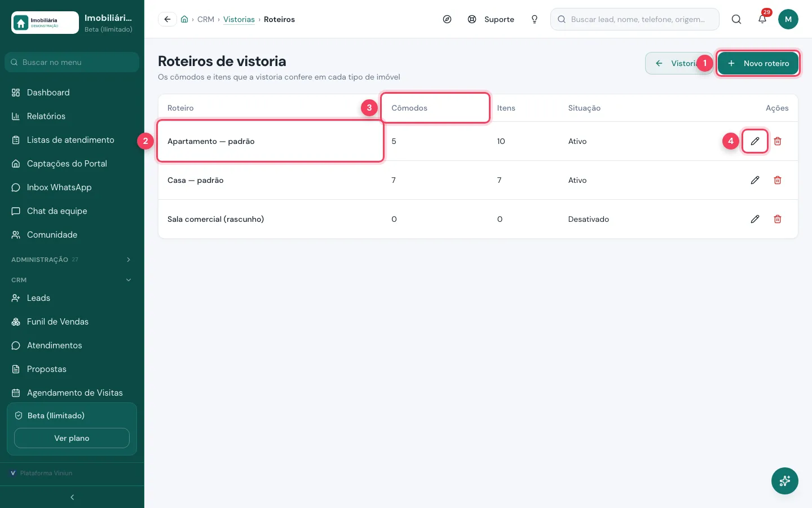
Task: Go to Listas de atendimento
Action: [x=72, y=140]
